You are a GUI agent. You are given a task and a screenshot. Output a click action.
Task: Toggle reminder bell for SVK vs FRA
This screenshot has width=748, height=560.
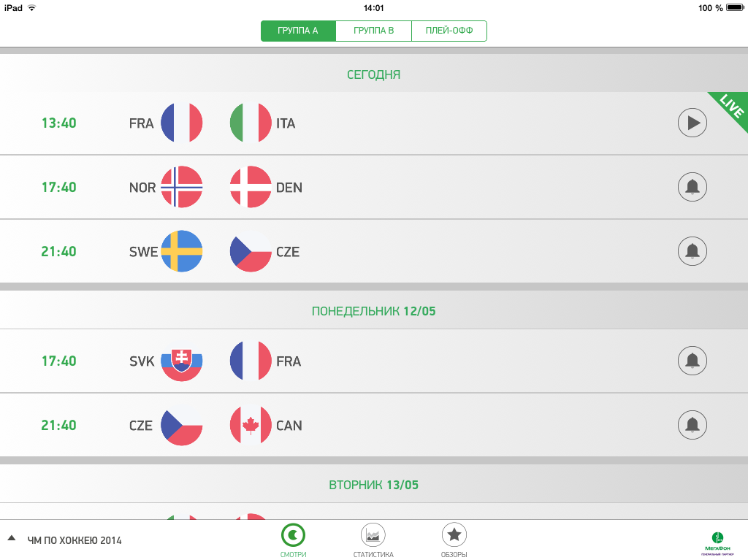tap(692, 361)
